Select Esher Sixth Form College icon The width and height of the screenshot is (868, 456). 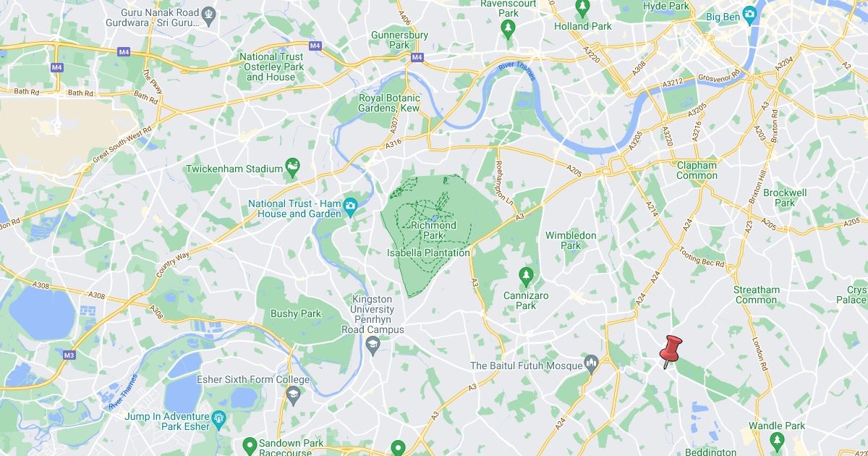293,394
